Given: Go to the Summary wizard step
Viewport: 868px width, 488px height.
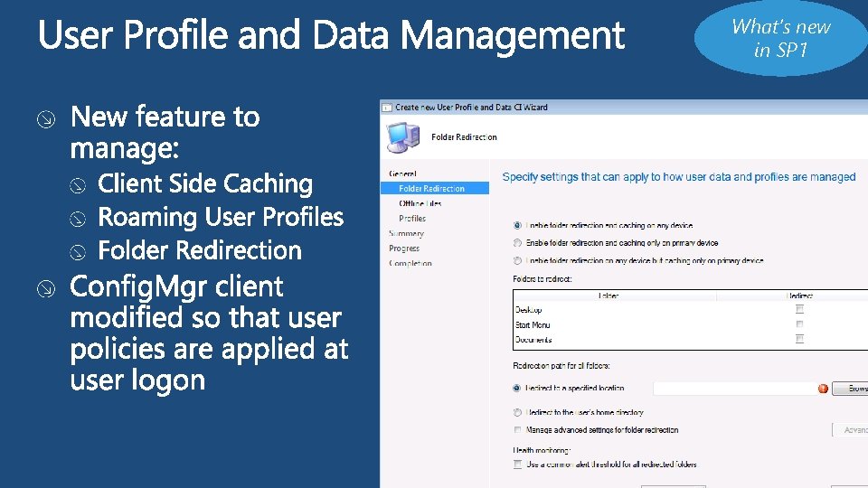Looking at the screenshot, I should [x=406, y=233].
